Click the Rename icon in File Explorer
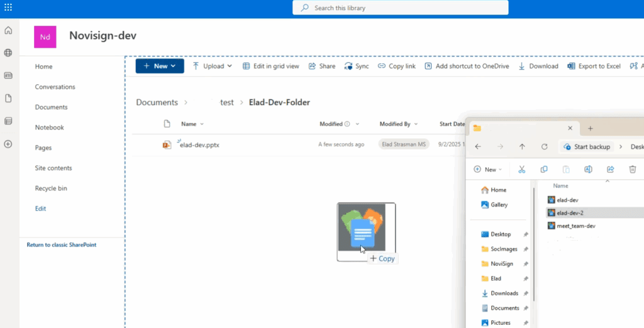 coord(588,170)
